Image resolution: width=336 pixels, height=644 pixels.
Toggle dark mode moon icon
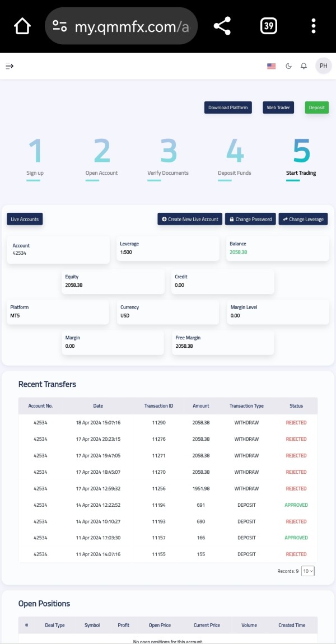[288, 66]
